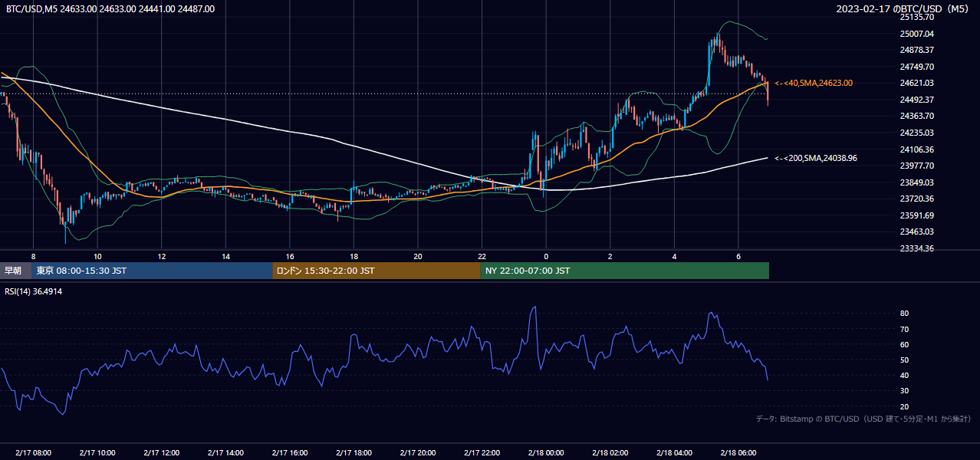Click the hour 10 tick on the price chart
This screenshot has width=980, height=460.
pyautogui.click(x=97, y=256)
